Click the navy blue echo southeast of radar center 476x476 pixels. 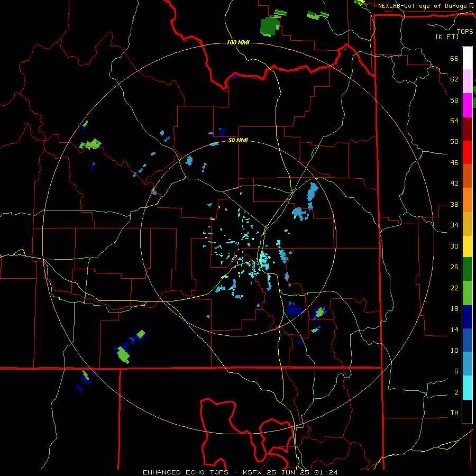294,309
